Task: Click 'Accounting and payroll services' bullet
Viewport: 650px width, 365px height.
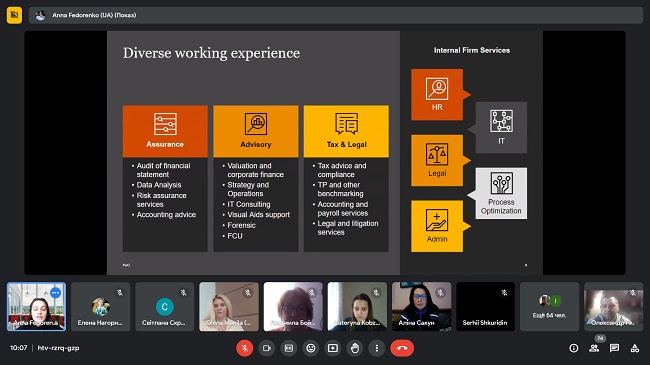Action: coord(342,209)
